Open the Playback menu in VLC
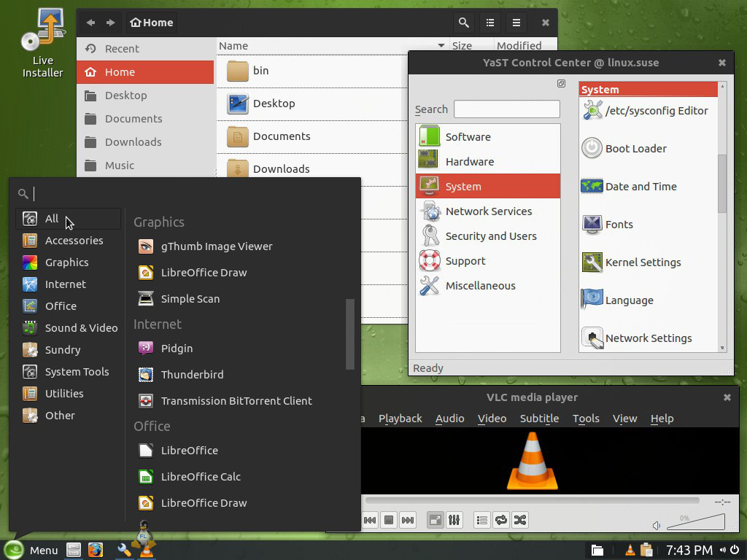747x560 pixels. (x=400, y=419)
